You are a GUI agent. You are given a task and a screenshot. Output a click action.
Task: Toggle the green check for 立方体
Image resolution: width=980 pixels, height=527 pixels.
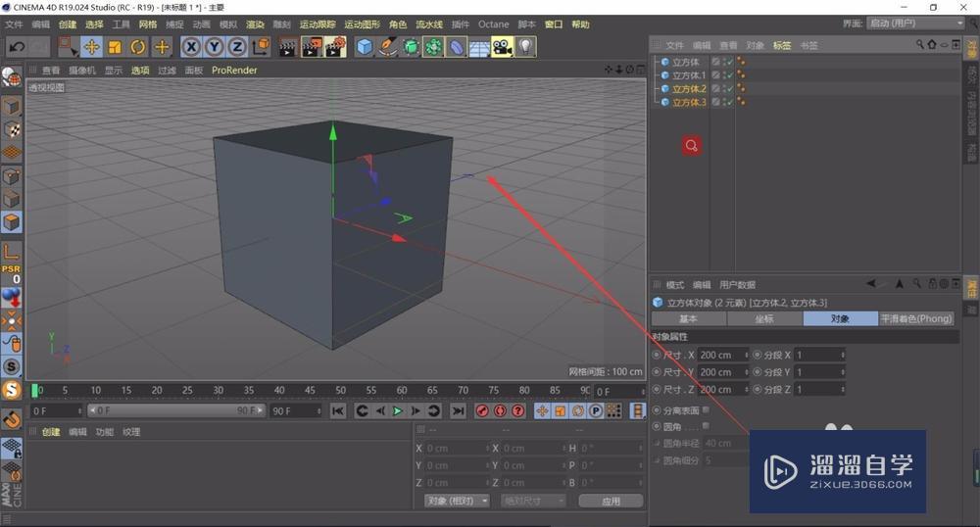coord(729,62)
